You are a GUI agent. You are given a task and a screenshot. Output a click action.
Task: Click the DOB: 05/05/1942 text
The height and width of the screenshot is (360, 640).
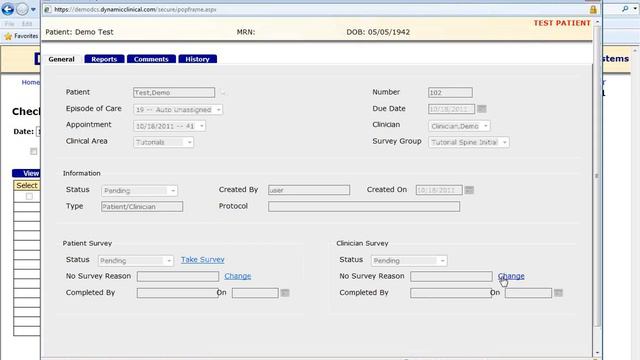pyautogui.click(x=378, y=32)
